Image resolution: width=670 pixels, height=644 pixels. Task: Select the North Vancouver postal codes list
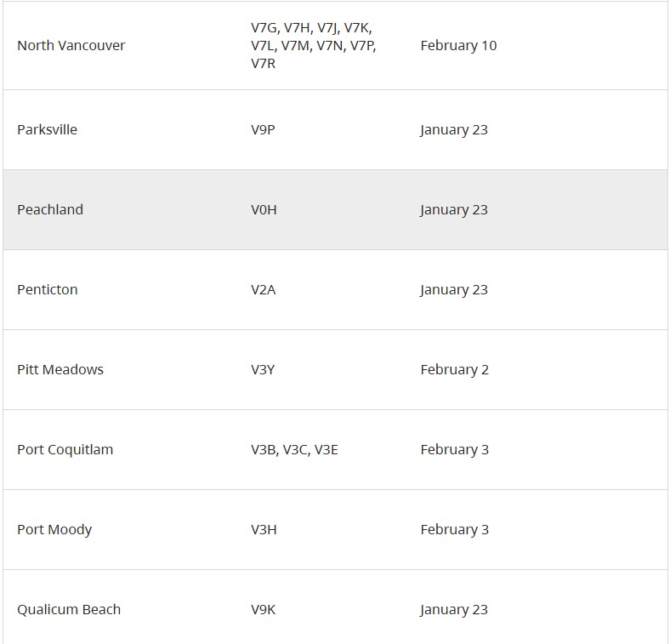(x=313, y=46)
